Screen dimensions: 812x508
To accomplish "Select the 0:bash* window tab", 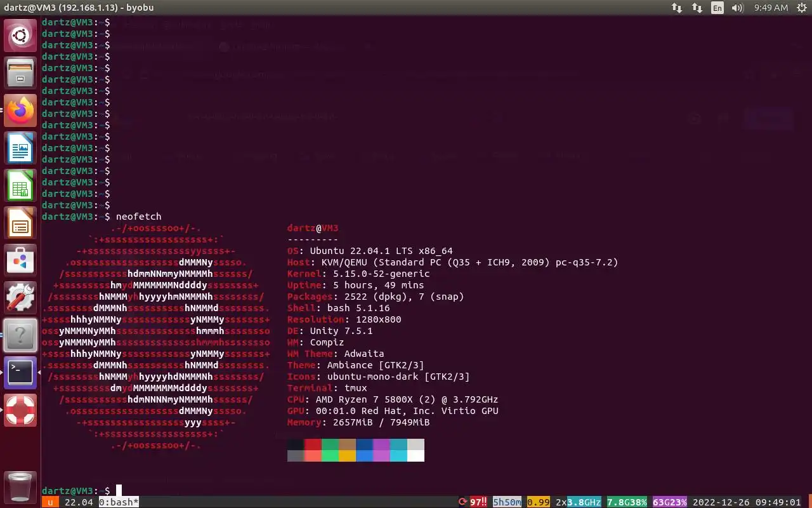I will tap(119, 502).
